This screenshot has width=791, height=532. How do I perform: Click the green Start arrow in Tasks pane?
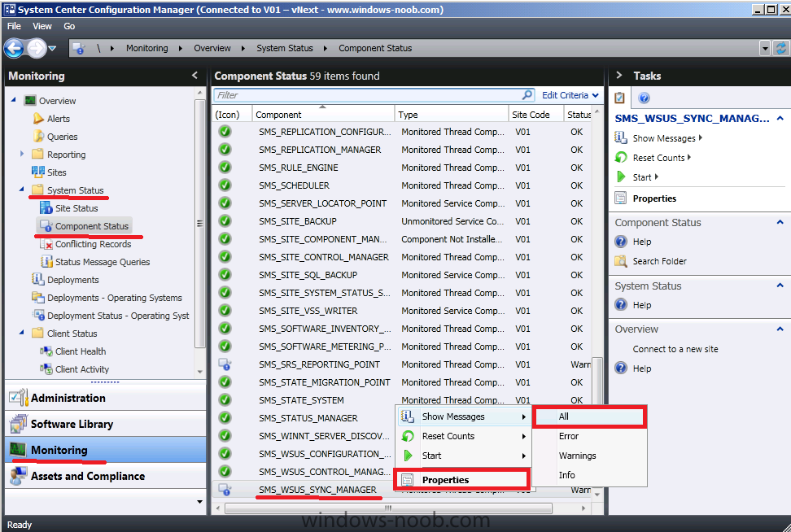(x=621, y=177)
